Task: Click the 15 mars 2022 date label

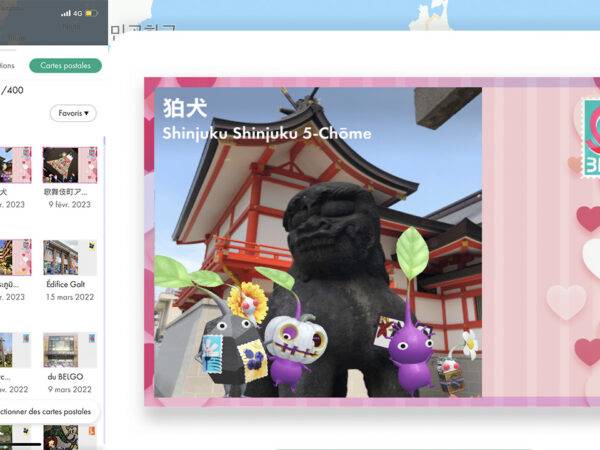Action: click(70, 297)
